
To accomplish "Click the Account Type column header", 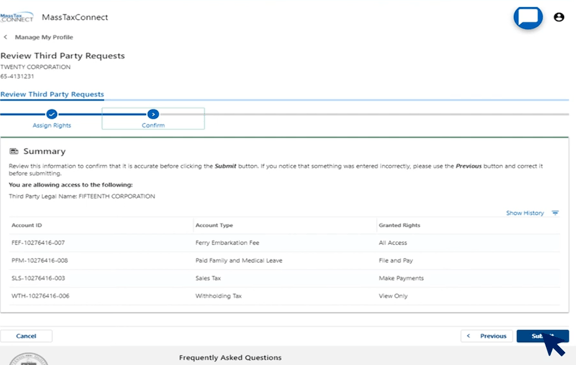I will coord(214,225).
